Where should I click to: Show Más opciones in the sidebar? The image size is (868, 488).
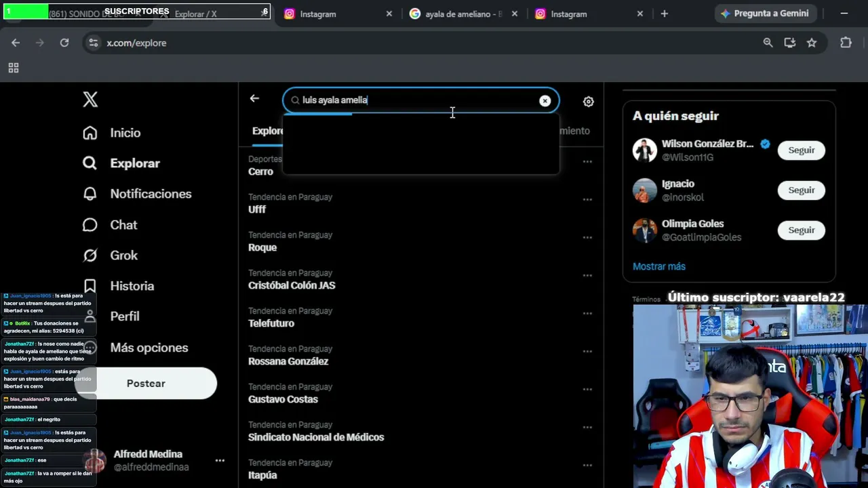coord(136,348)
